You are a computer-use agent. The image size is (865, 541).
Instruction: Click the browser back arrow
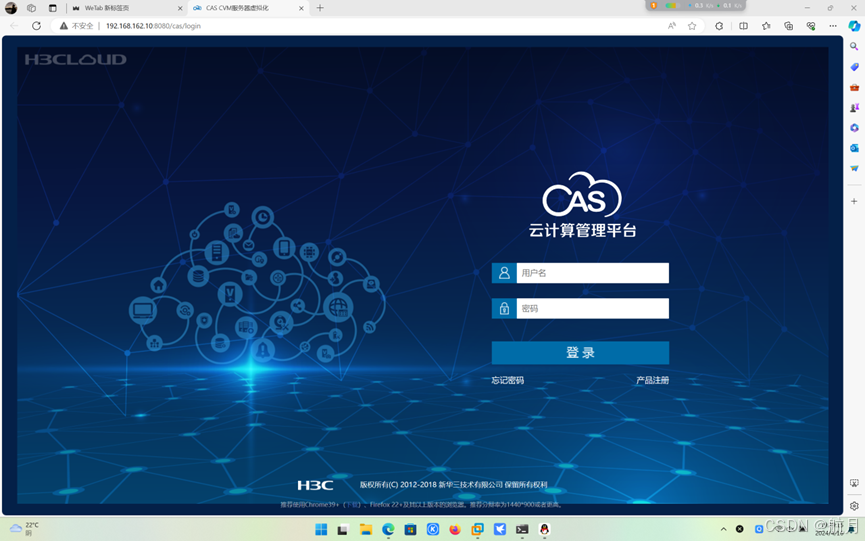[x=14, y=26]
